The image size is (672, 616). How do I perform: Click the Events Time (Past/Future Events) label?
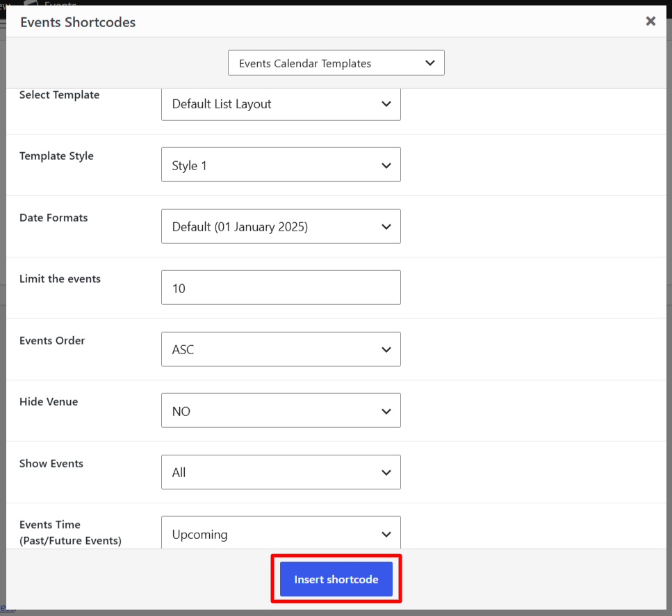pos(70,533)
